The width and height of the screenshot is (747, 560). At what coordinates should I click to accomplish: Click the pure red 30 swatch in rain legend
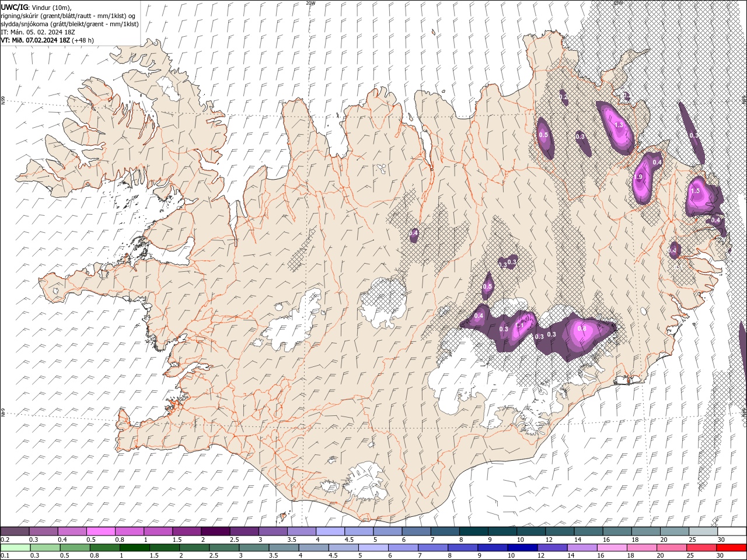coord(732,548)
